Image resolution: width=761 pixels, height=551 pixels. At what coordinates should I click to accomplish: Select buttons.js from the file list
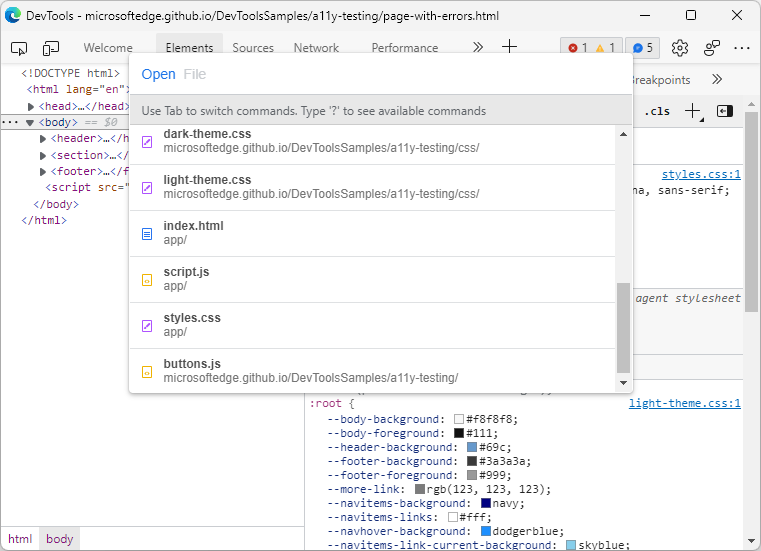(x=372, y=371)
